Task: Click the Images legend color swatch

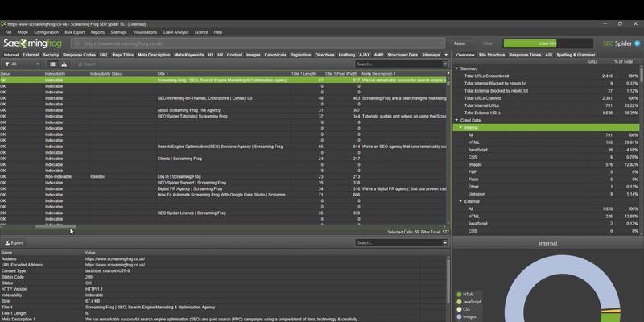Action: 459,316
